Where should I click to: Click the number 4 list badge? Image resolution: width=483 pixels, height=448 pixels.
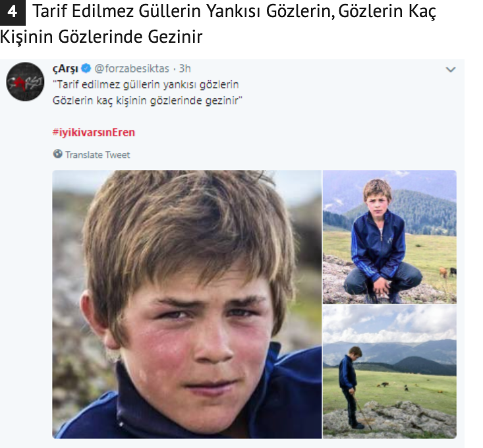pyautogui.click(x=13, y=12)
